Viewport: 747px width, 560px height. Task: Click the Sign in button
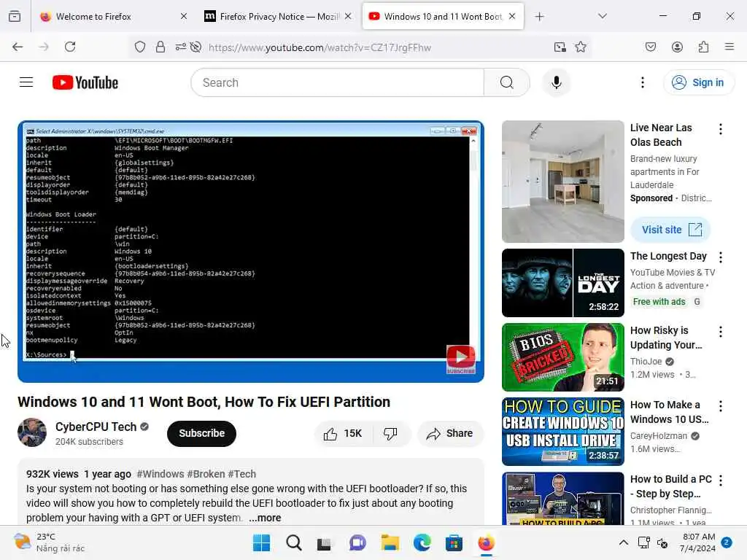coord(698,82)
